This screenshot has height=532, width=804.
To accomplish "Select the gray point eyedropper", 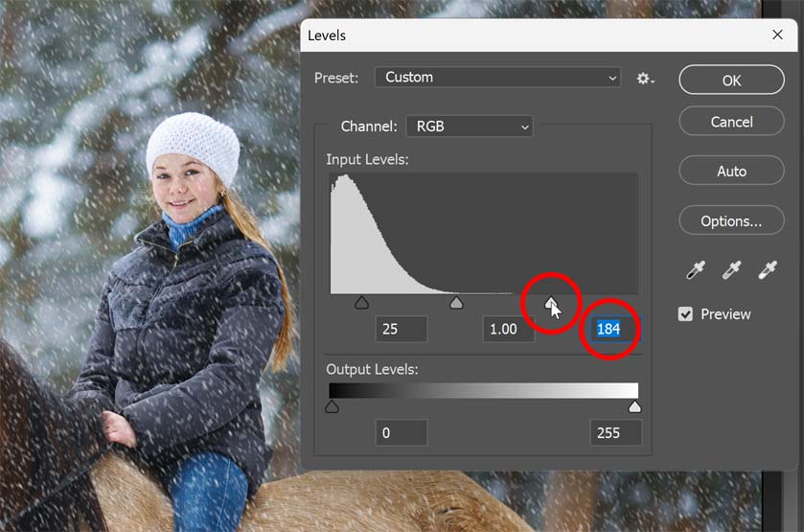I will pyautogui.click(x=732, y=270).
